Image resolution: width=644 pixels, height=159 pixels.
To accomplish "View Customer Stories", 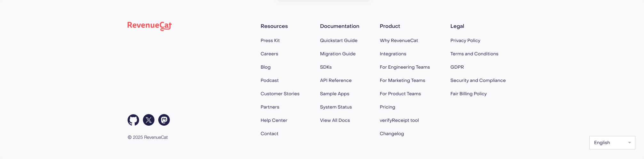I will [x=280, y=94].
